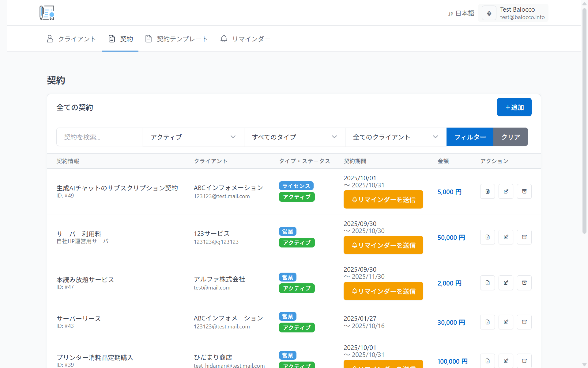Click the app logo in header

(47, 13)
